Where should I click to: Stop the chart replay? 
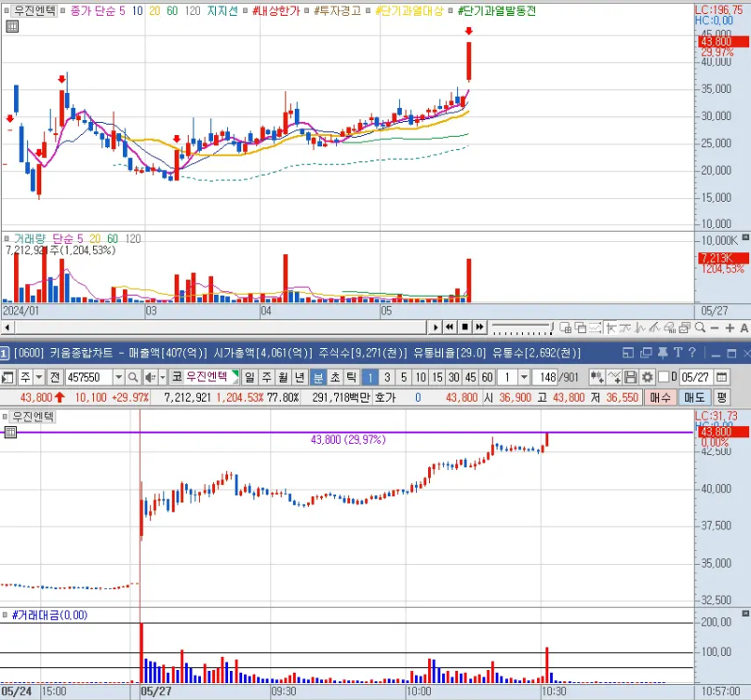465,327
